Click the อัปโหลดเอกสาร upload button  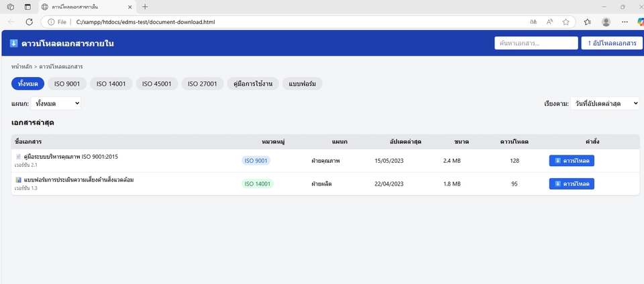611,43
